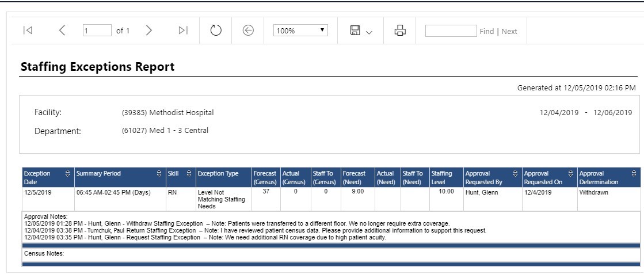Sort by Approval Requested By column
644x274 pixels.
coord(515,173)
